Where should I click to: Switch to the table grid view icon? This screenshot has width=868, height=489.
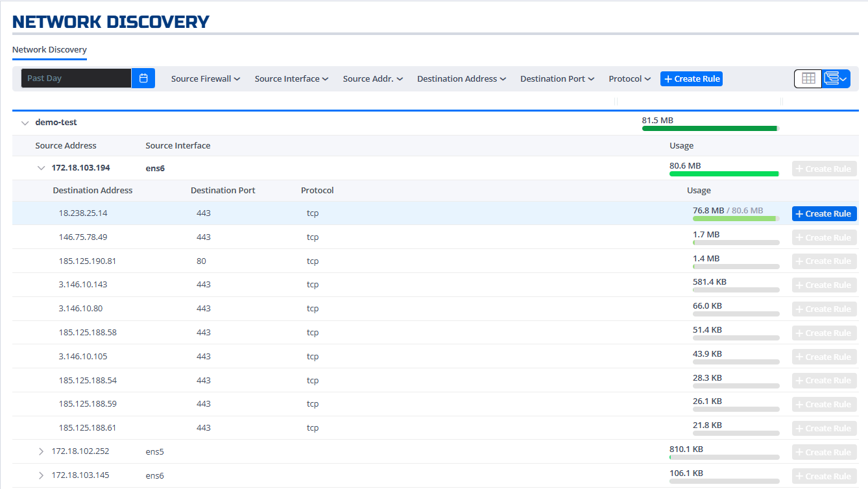tap(808, 78)
